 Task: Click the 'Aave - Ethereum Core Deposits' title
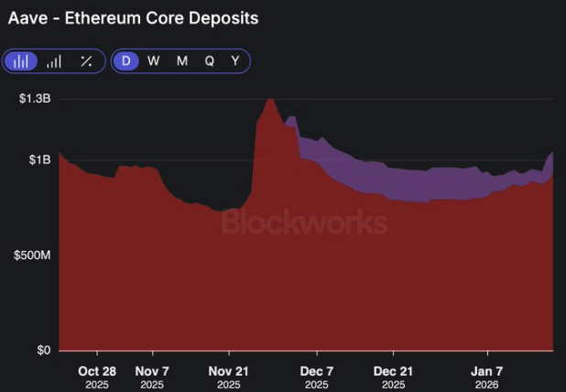point(133,18)
